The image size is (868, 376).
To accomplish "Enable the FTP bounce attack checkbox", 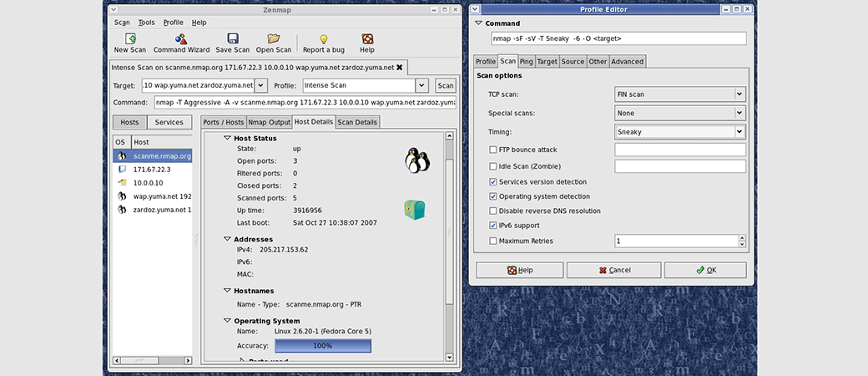I will click(x=493, y=150).
